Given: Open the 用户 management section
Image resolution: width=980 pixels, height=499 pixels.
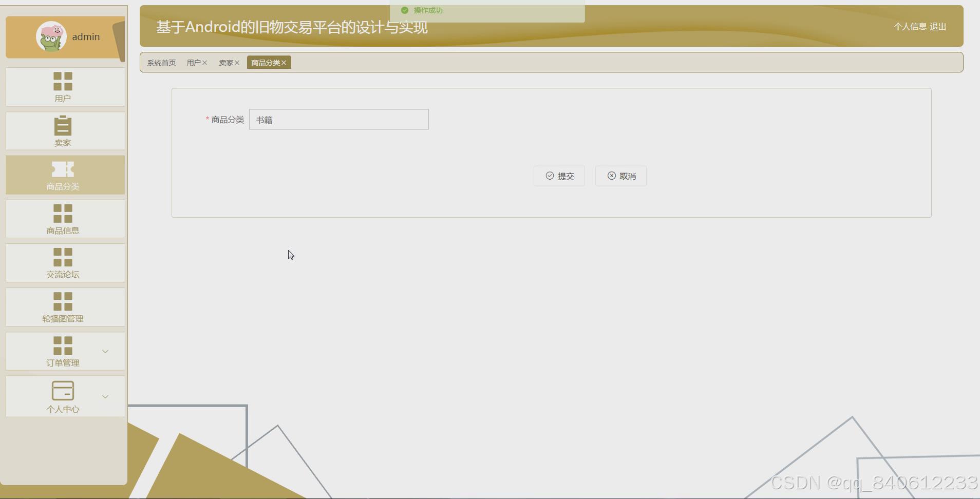Looking at the screenshot, I should 63,87.
